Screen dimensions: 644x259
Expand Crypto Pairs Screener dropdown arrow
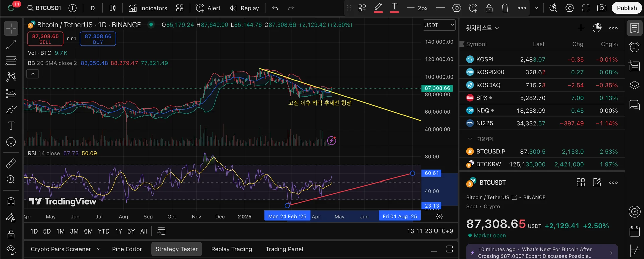99,249
